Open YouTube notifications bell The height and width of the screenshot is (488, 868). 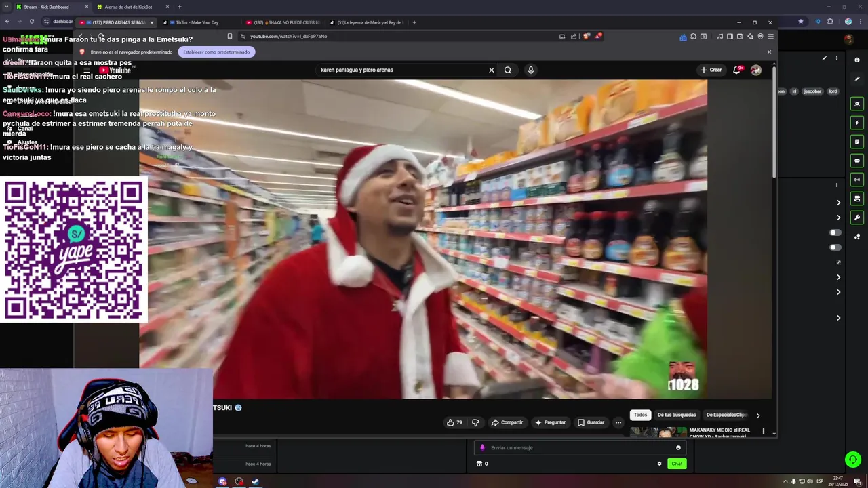(737, 70)
